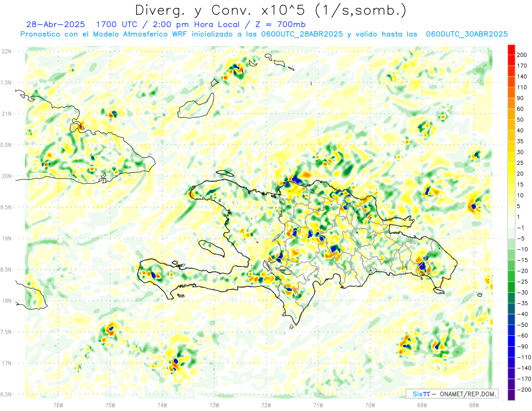
Task: Click the '-60' color scale value
Action: [523, 336]
